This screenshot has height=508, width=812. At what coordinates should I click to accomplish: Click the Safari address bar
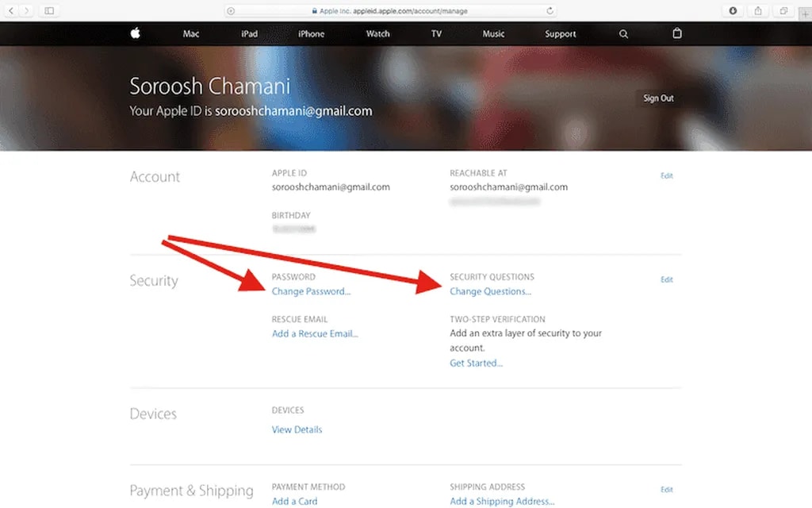tap(389, 11)
